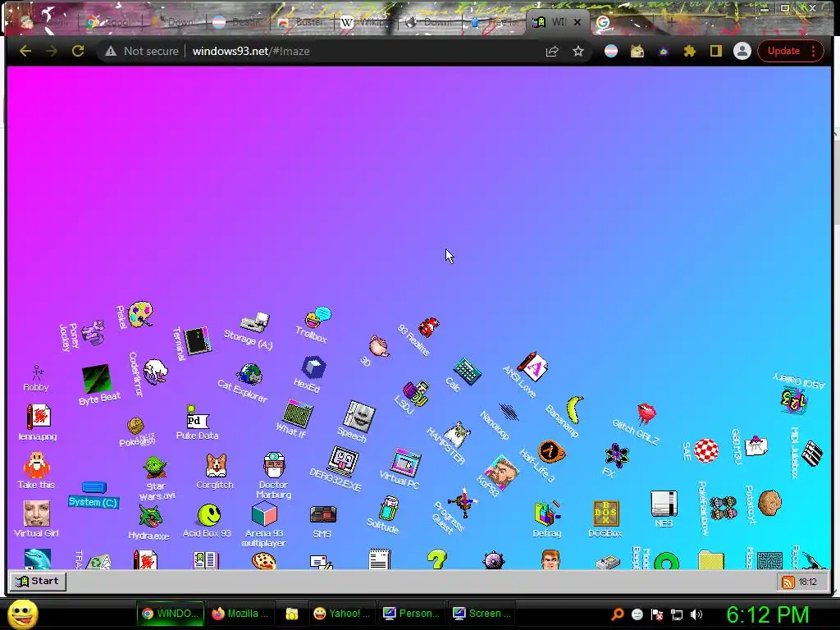The height and width of the screenshot is (630, 840).
Task: Open the Nanoloop icon
Action: pyautogui.click(x=509, y=412)
